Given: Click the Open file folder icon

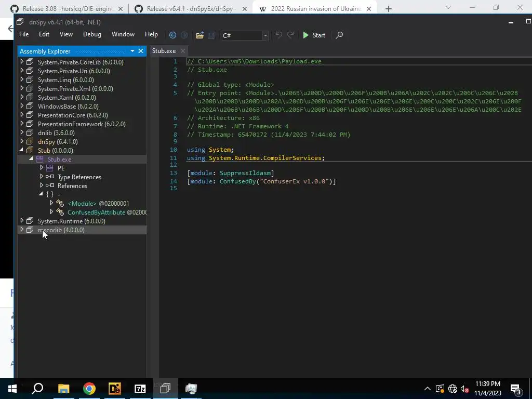Looking at the screenshot, I should pos(200,35).
